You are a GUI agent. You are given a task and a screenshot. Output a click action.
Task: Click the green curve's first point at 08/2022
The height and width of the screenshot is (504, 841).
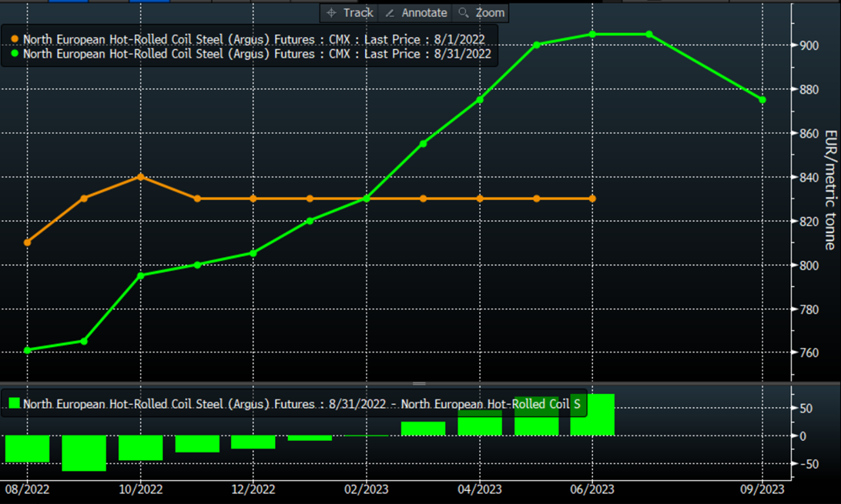pos(28,350)
